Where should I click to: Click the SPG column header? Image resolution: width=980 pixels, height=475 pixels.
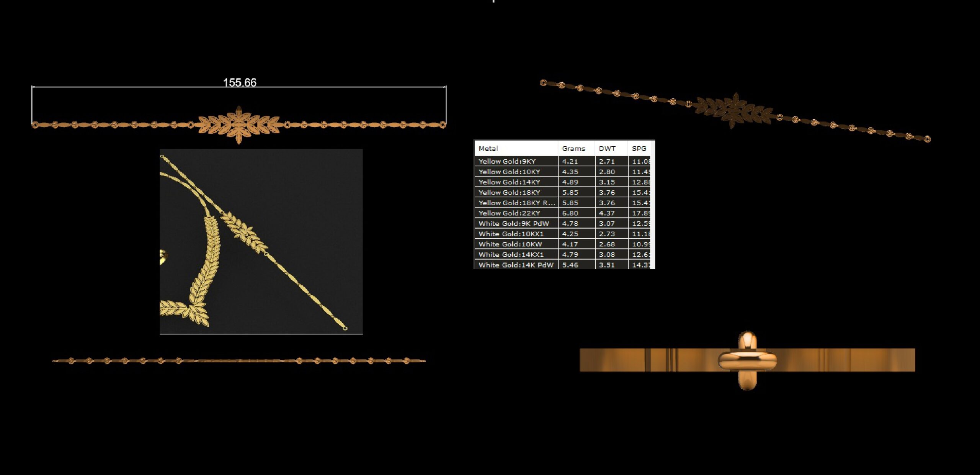pos(639,148)
